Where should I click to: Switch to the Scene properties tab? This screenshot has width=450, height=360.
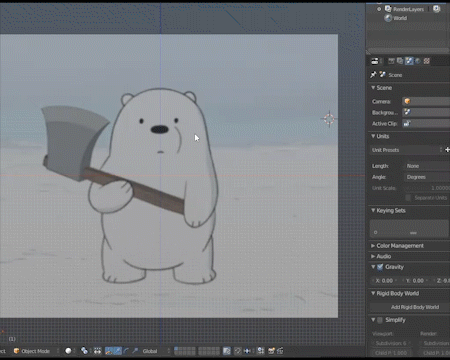tap(409, 61)
